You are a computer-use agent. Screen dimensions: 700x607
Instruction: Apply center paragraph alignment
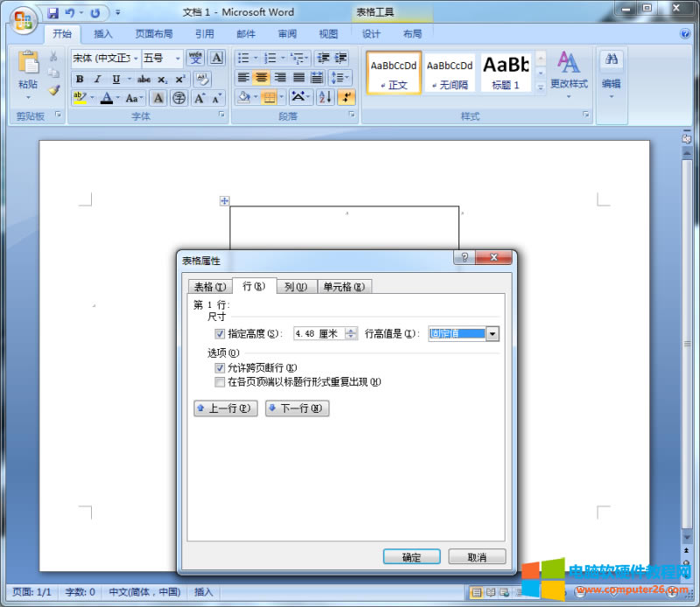click(x=262, y=78)
